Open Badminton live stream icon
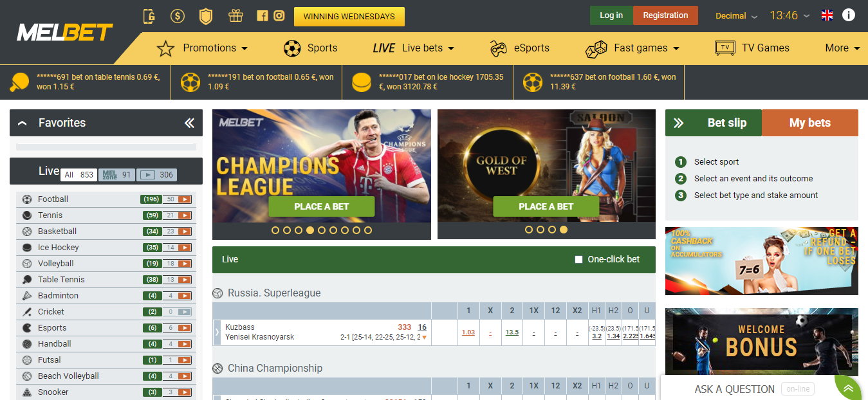 [x=185, y=296]
